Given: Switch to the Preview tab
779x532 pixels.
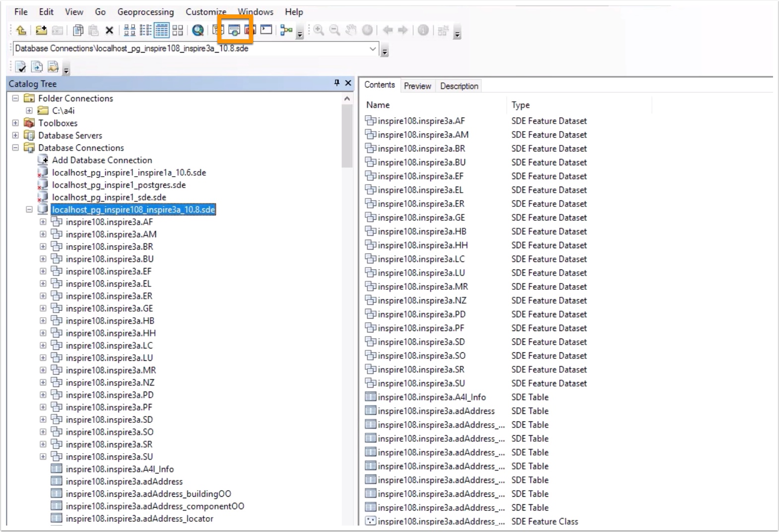Looking at the screenshot, I should tap(417, 86).
